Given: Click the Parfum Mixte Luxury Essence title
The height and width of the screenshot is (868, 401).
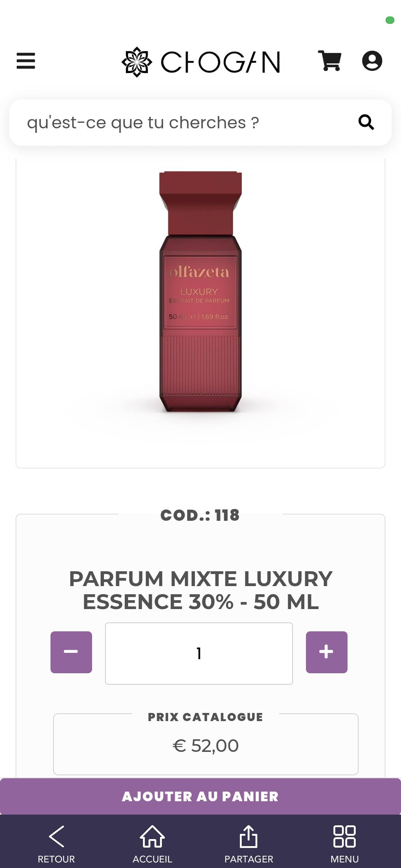Looking at the screenshot, I should click(x=200, y=590).
